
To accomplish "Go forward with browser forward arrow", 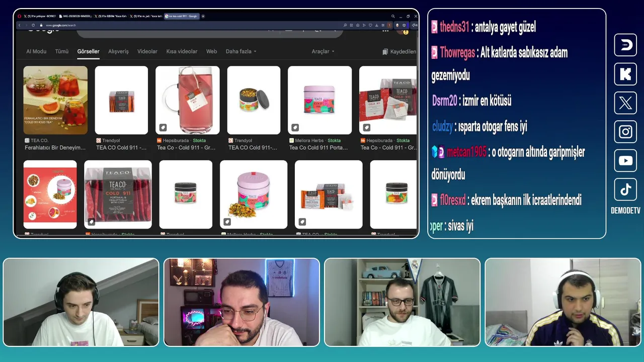I will 26,25.
